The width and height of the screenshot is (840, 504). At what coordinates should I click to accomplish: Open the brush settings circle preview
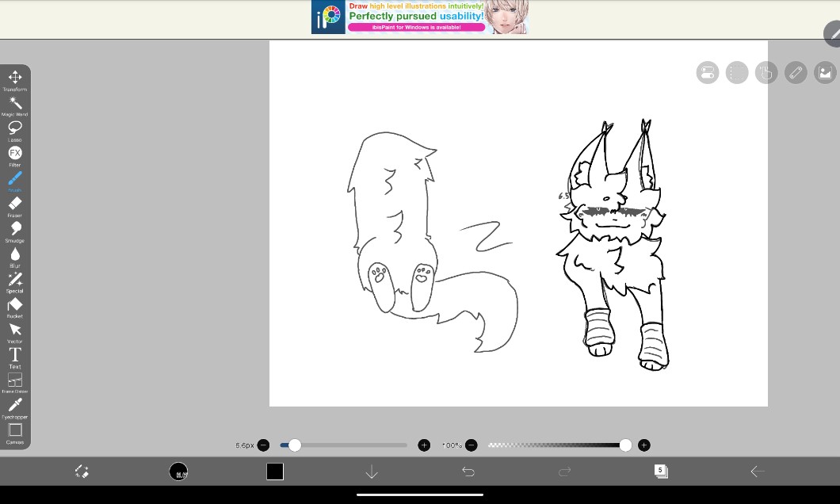coord(178,472)
